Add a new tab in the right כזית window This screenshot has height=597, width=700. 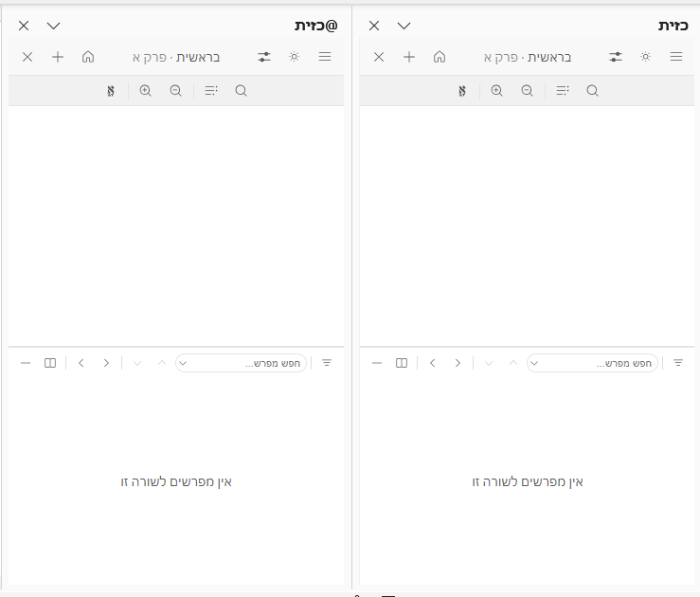pyautogui.click(x=409, y=57)
